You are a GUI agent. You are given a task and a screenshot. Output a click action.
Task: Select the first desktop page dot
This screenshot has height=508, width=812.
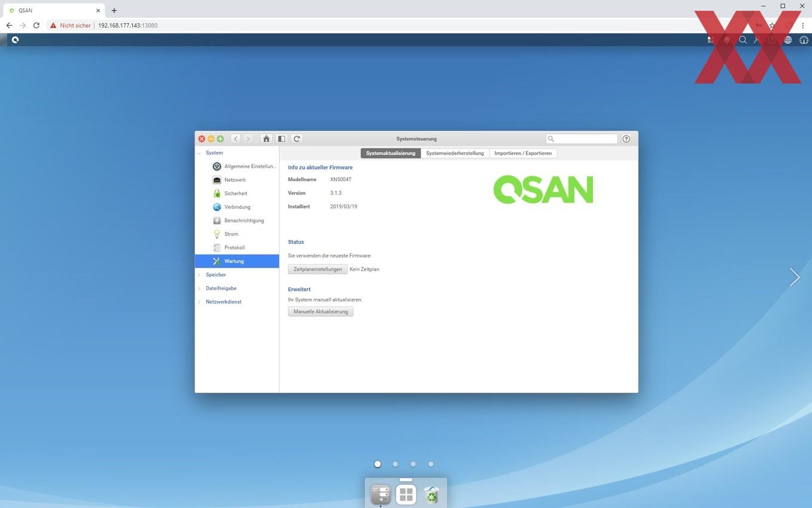coord(377,464)
